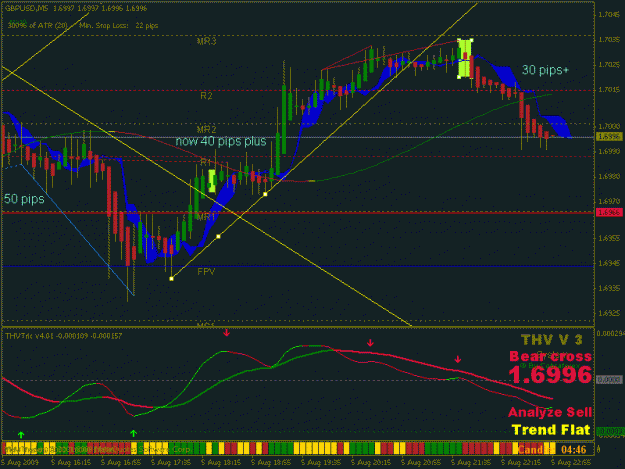Click the '5 Aug 2009' date label
The width and height of the screenshot is (625, 469).
20,462
